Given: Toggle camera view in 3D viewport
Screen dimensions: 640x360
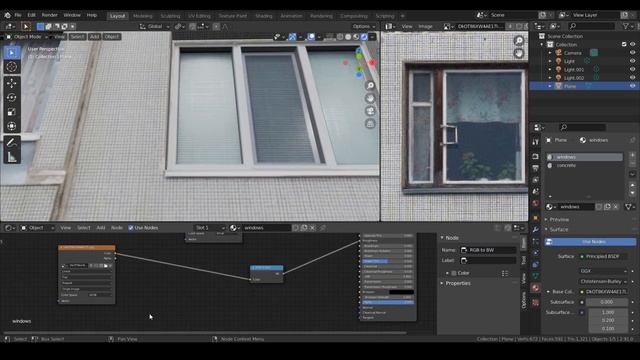Looking at the screenshot, I should point(370,111).
